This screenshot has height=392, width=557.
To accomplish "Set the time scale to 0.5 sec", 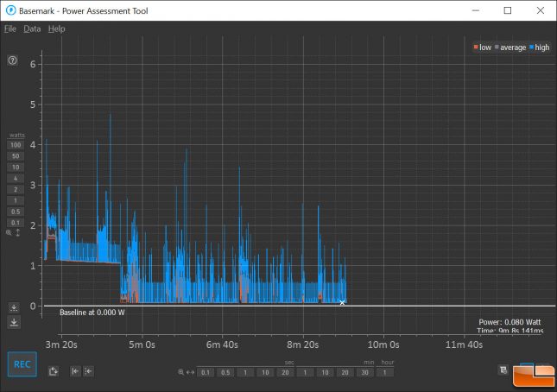I will click(225, 372).
